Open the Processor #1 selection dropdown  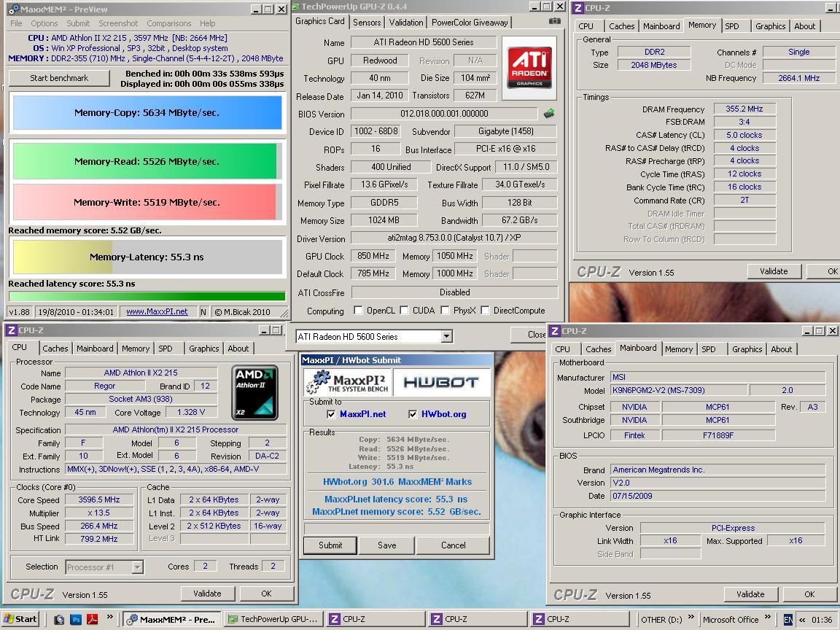point(138,567)
